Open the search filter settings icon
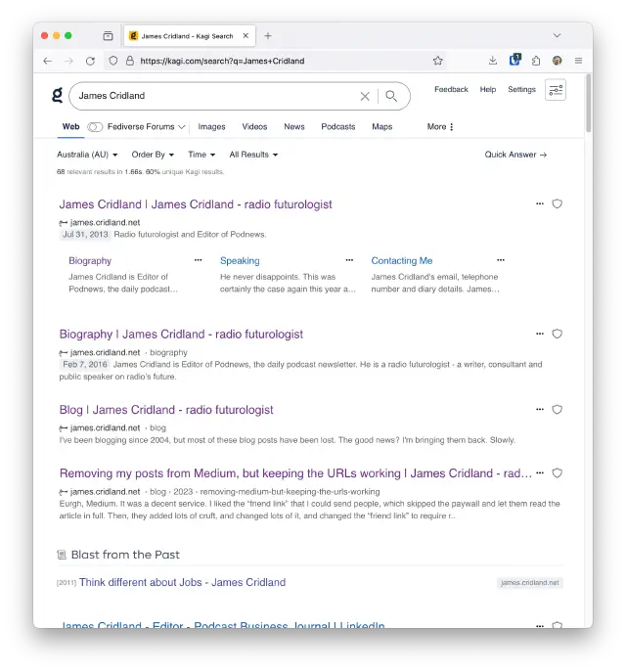Screen dimensions: 626x672 coord(556,91)
